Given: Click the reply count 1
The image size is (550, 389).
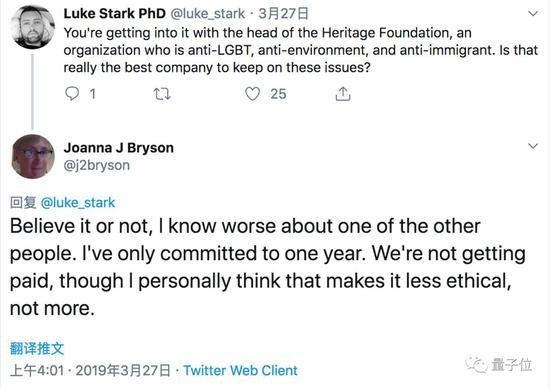Looking at the screenshot, I should [x=92, y=94].
